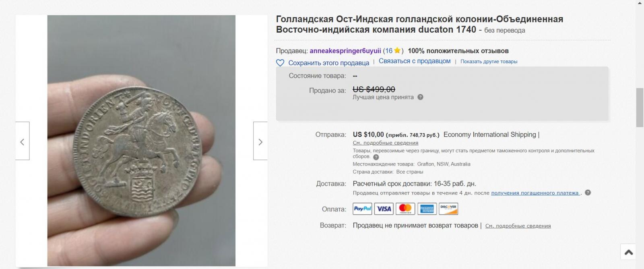
Task: Show the previous coin photo with the left arrow
Action: (x=22, y=141)
